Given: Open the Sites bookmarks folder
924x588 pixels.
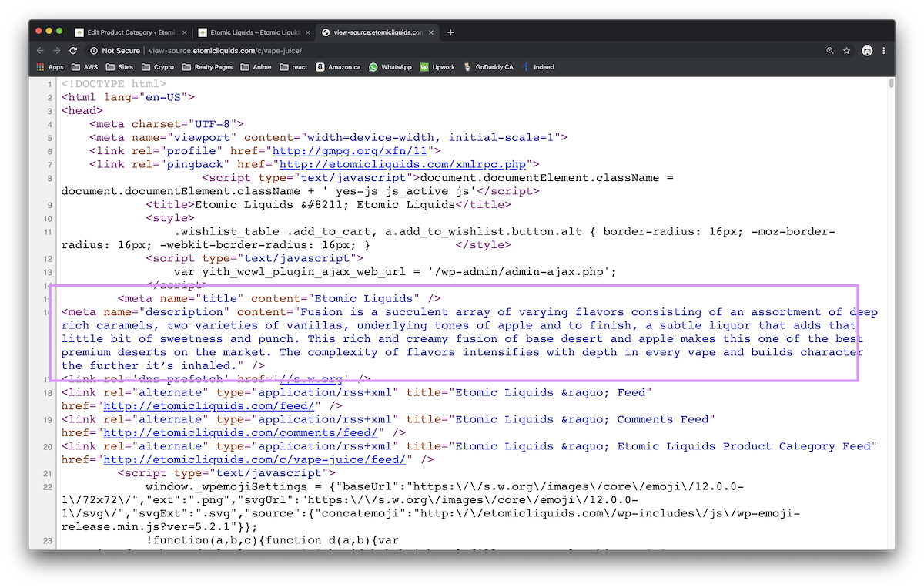Looking at the screenshot, I should pos(119,67).
